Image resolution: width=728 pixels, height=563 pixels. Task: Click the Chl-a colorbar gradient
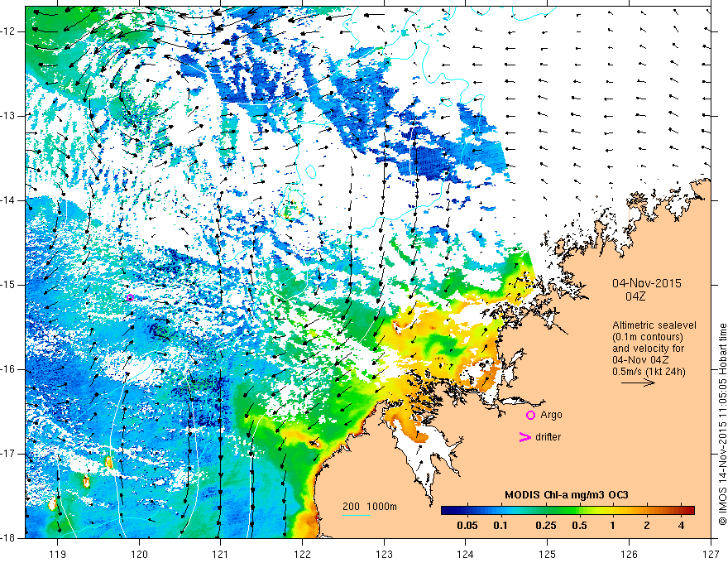pos(568,510)
